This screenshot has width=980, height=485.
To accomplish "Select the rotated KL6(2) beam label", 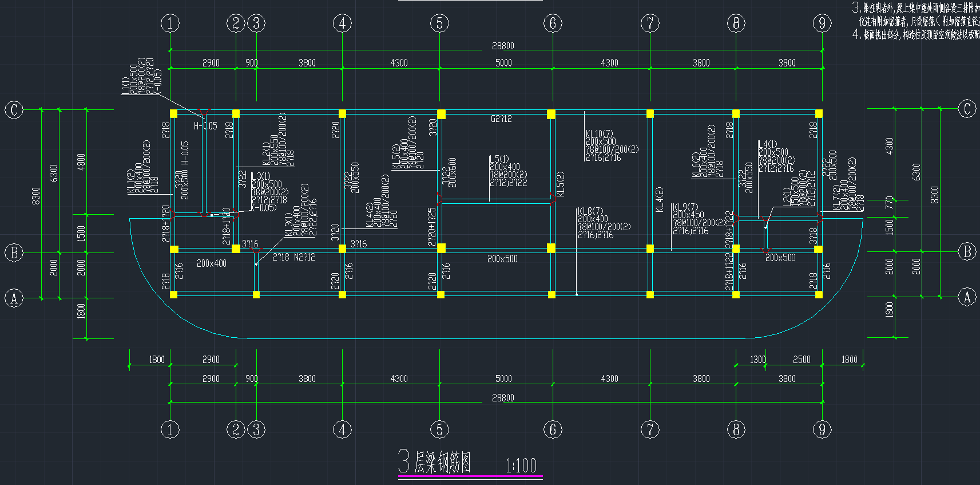I will [x=696, y=165].
